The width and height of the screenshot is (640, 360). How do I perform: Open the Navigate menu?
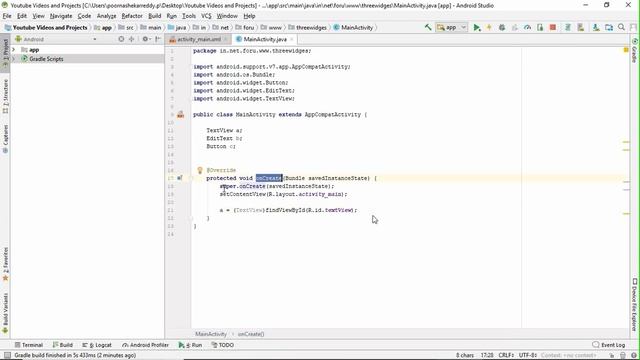point(61,16)
